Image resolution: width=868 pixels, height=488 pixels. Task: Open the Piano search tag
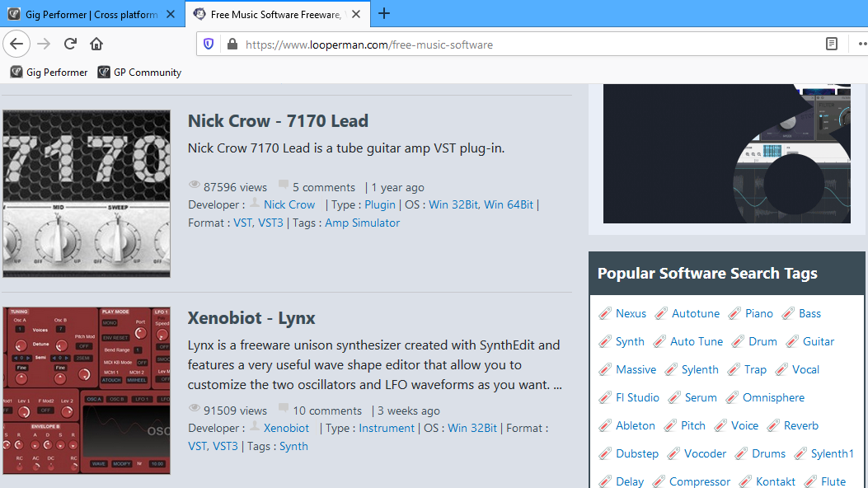(x=759, y=314)
